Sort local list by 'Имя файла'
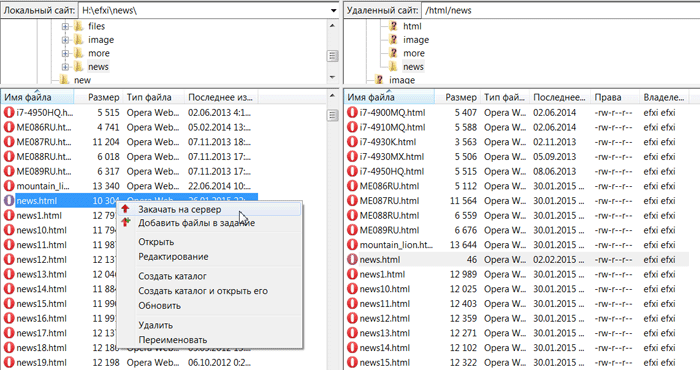The image size is (700, 370). click(x=37, y=97)
